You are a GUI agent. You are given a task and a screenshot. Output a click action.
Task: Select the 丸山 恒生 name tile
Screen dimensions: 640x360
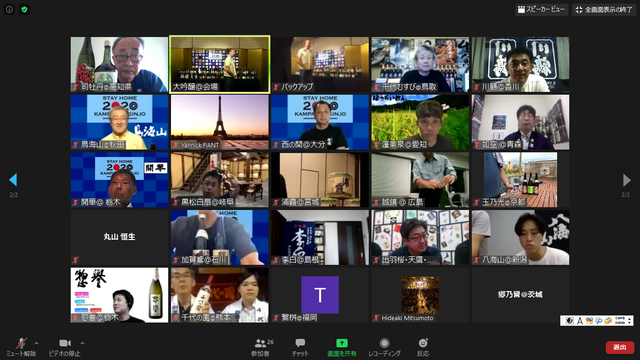[119, 237]
